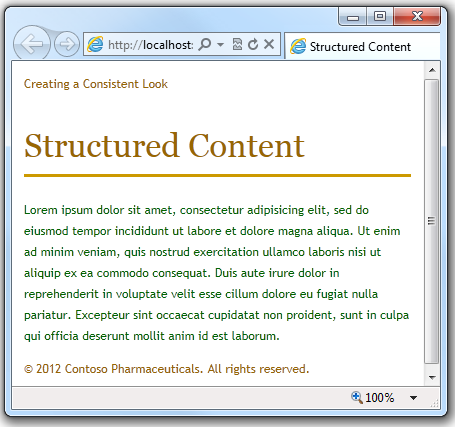455x427 pixels.
Task: Toggle the Compatibility View icon
Action: click(x=237, y=44)
